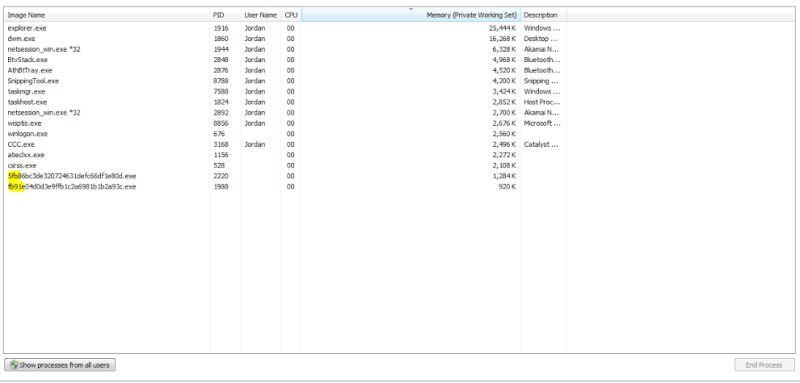Click the Microsoft description in wisptis.exe row

click(x=542, y=123)
